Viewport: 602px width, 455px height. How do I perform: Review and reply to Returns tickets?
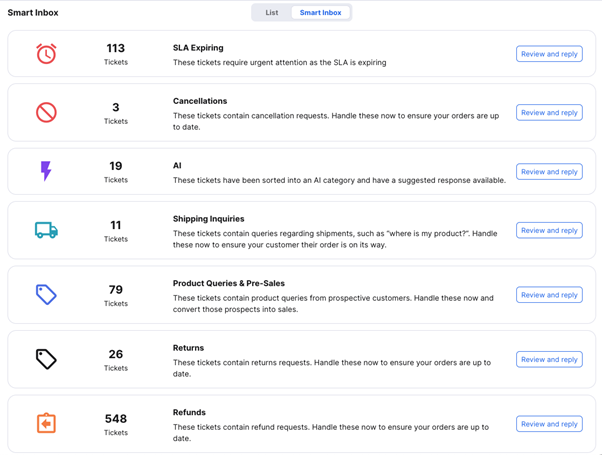pyautogui.click(x=549, y=359)
